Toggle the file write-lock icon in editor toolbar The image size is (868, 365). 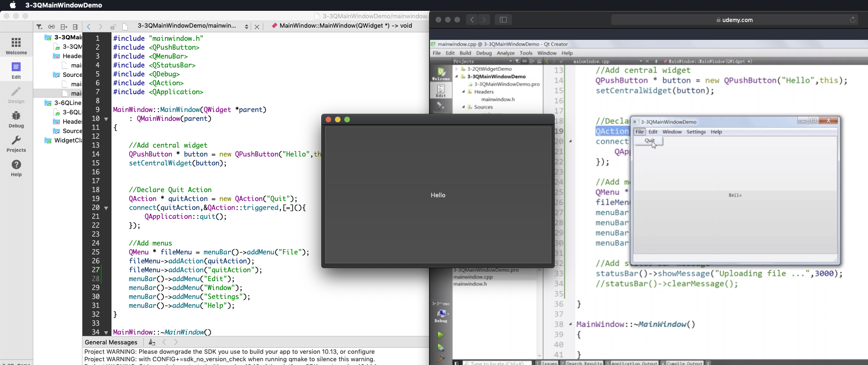click(113, 27)
